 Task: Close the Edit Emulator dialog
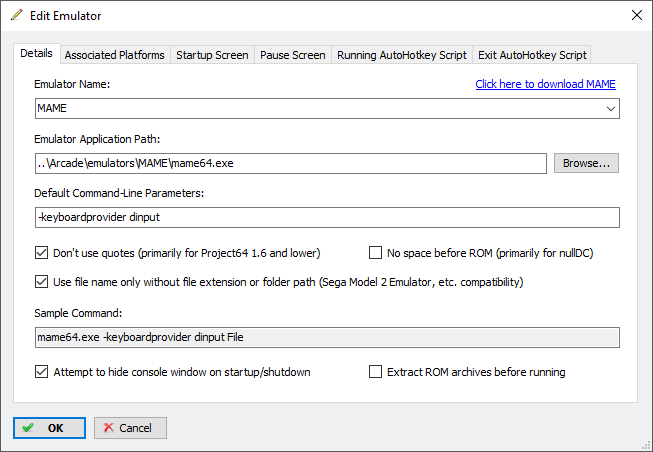coord(636,15)
